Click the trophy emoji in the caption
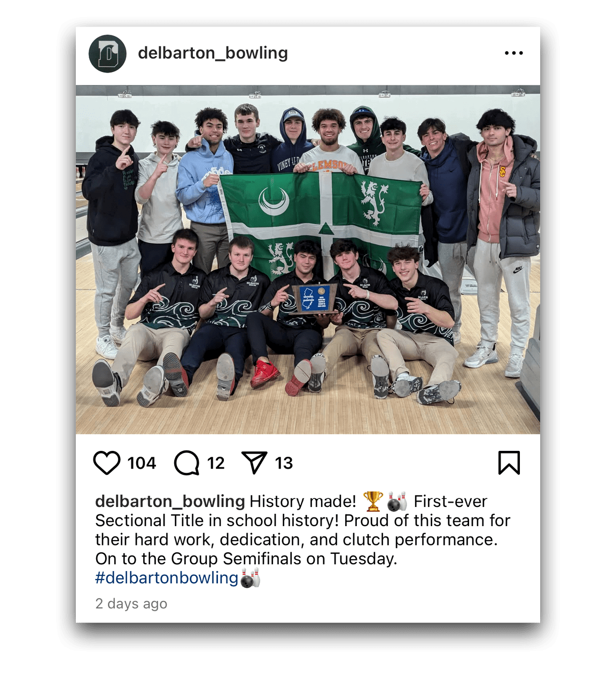616x688 pixels. click(373, 501)
